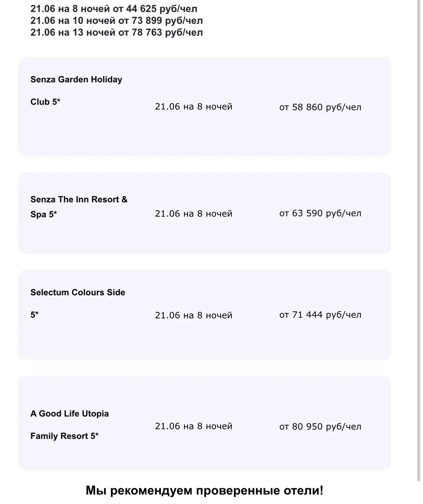Select the price from 58 860 rub
Viewport: 423px width, 504px height.
click(320, 107)
